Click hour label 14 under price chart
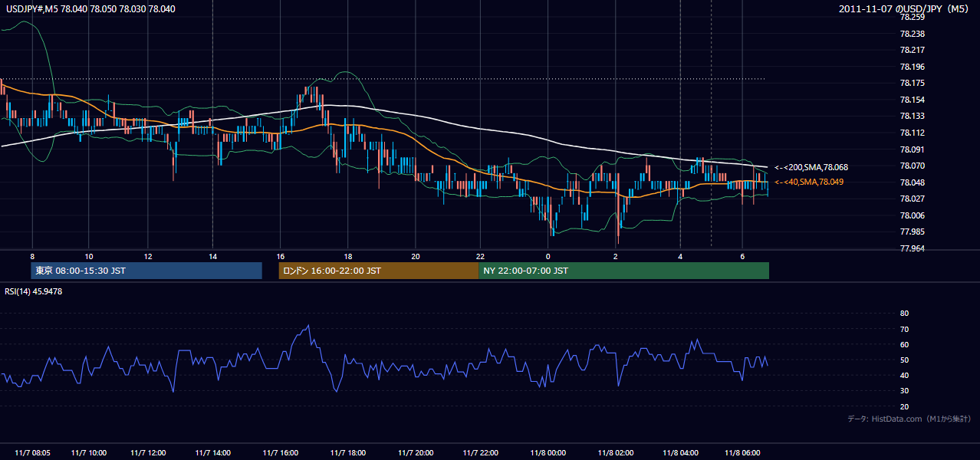980x460 pixels. coord(213,256)
